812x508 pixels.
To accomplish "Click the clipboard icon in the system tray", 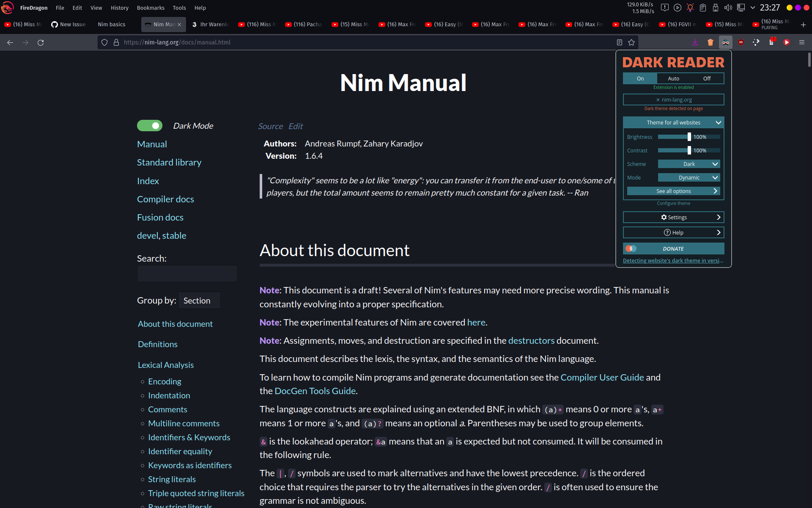I will pyautogui.click(x=702, y=7).
